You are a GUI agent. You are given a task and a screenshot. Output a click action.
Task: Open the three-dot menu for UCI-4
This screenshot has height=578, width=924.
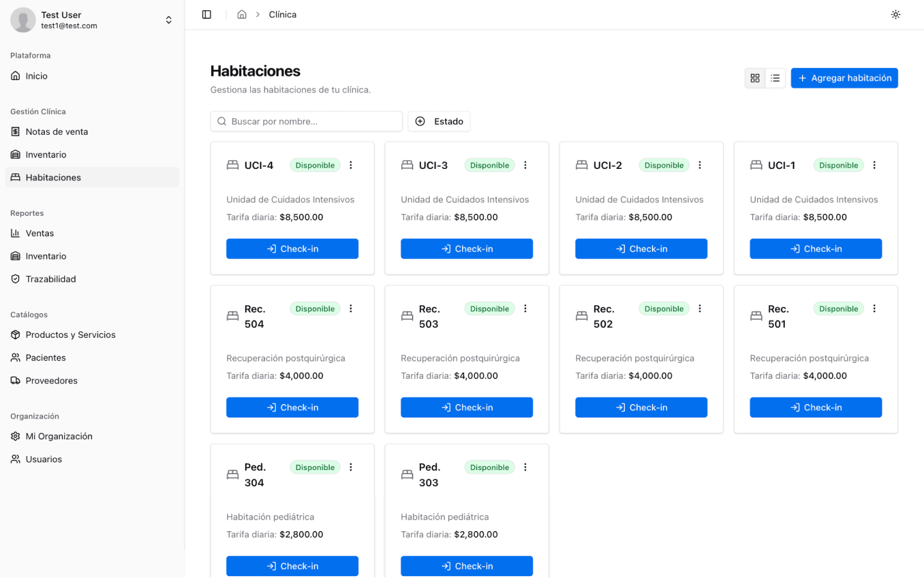click(351, 165)
